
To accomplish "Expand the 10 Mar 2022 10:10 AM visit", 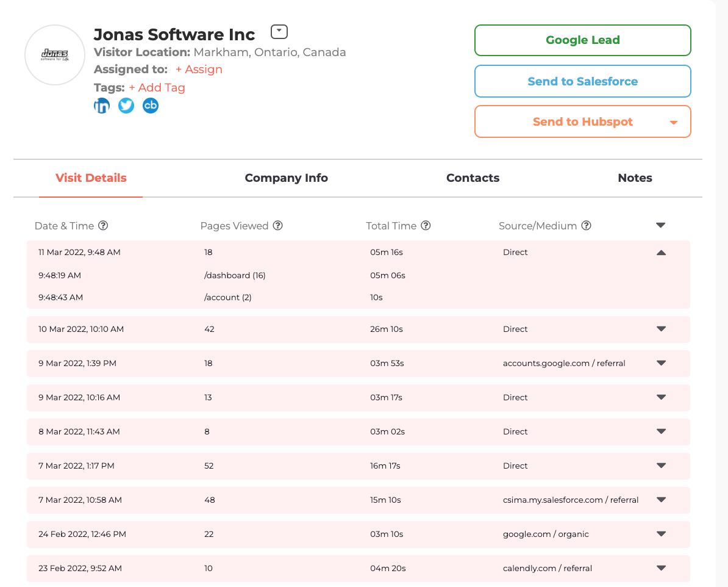I will (x=661, y=329).
